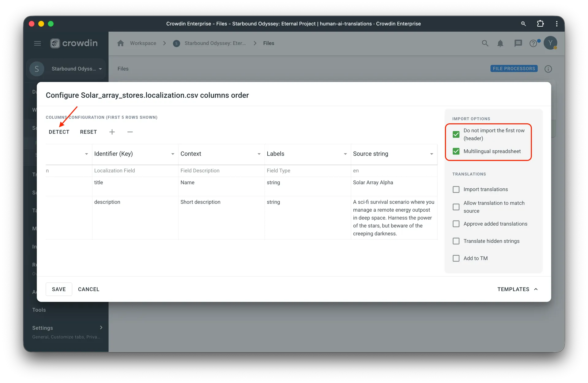The width and height of the screenshot is (588, 383).
Task: Uncheck Do not import the first row
Action: click(x=456, y=134)
